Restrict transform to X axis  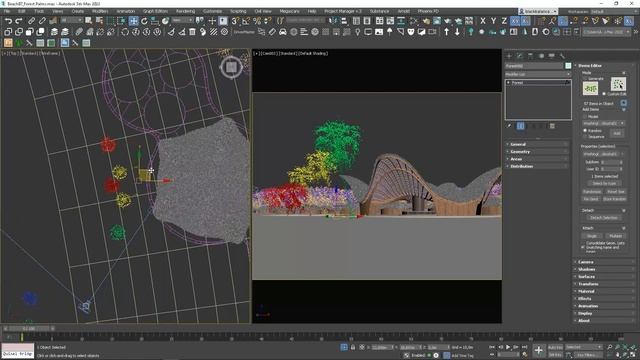pyautogui.click(x=483, y=20)
